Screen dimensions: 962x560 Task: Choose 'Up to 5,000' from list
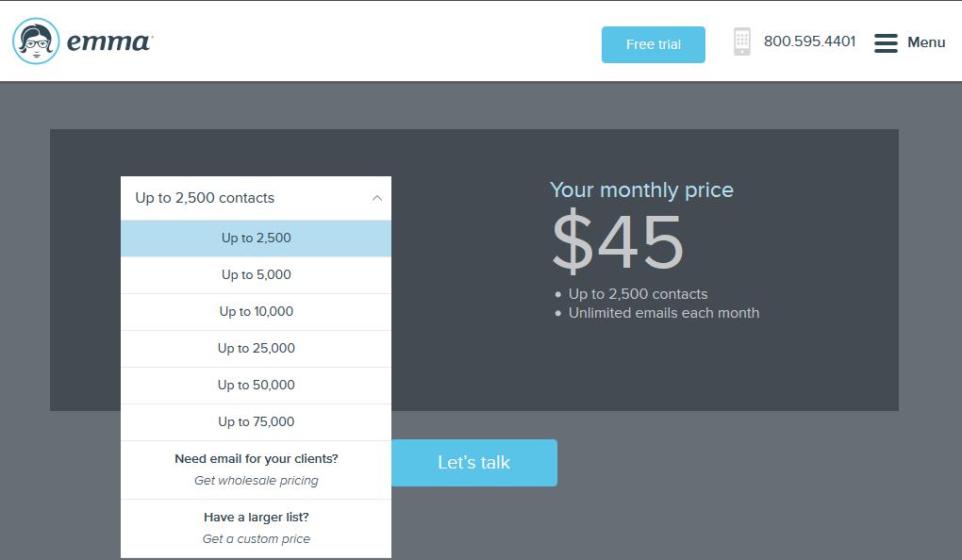pyautogui.click(x=256, y=275)
